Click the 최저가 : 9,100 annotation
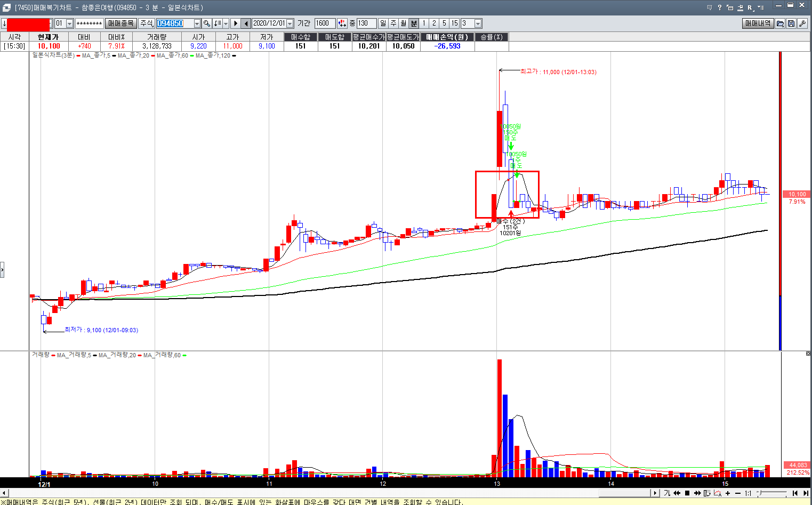 (101, 330)
